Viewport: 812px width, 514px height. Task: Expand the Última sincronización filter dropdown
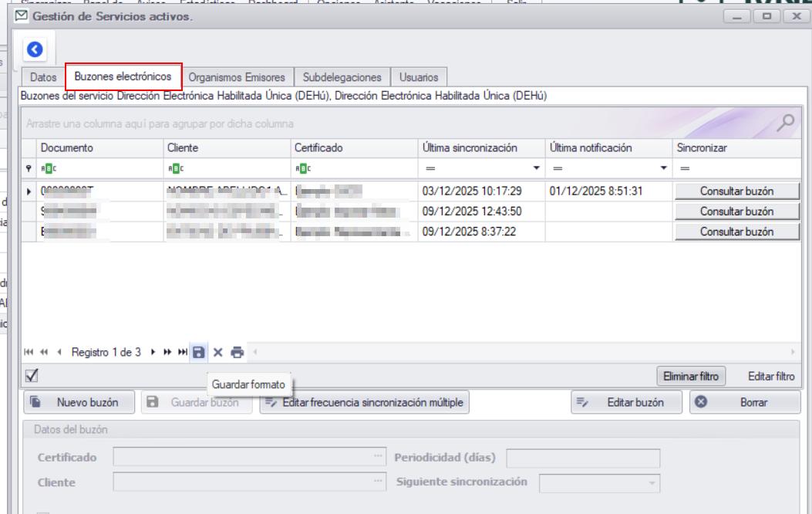536,168
